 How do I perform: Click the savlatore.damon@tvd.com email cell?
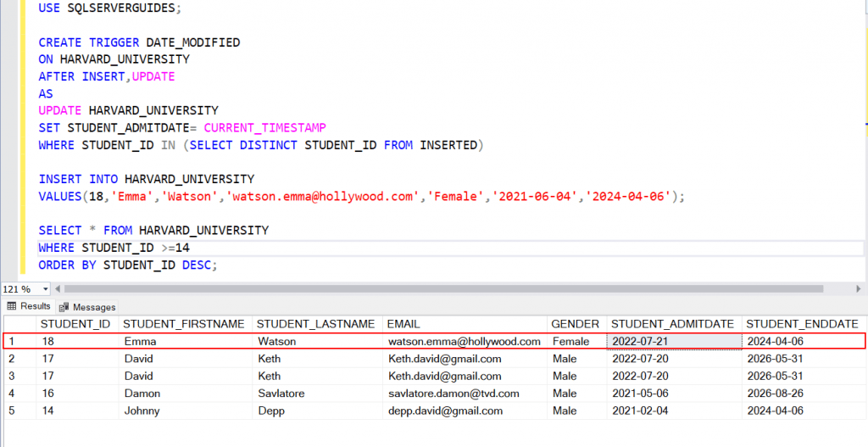point(465,394)
